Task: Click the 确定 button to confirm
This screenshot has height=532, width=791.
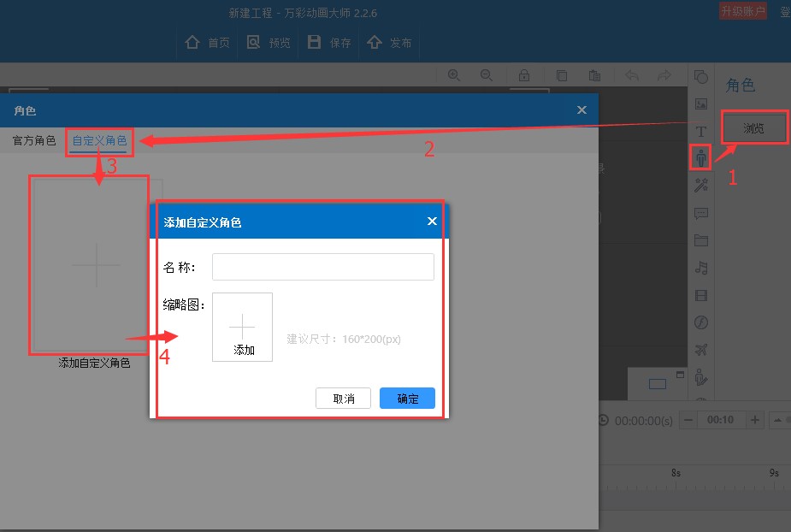Action: (x=407, y=398)
